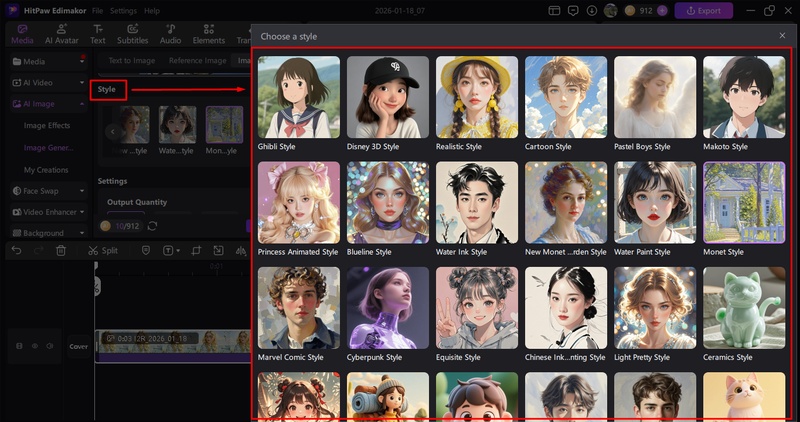Select Image Generation sidebar item

coord(48,148)
